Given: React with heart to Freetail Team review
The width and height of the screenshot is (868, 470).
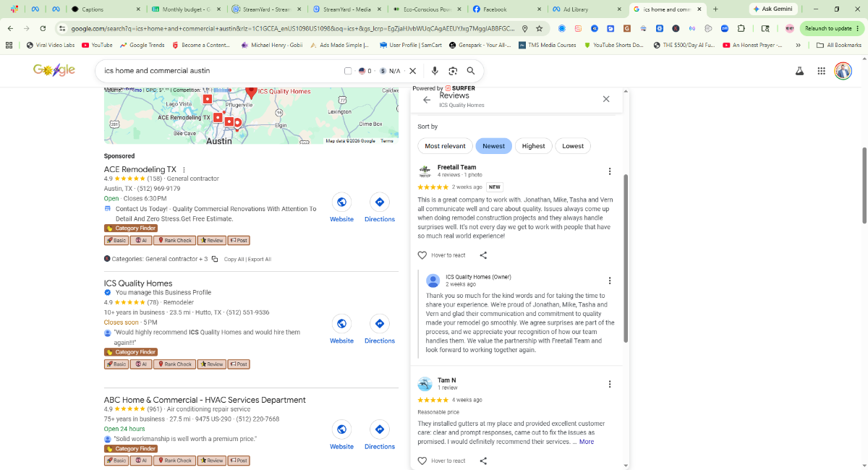Looking at the screenshot, I should point(422,255).
